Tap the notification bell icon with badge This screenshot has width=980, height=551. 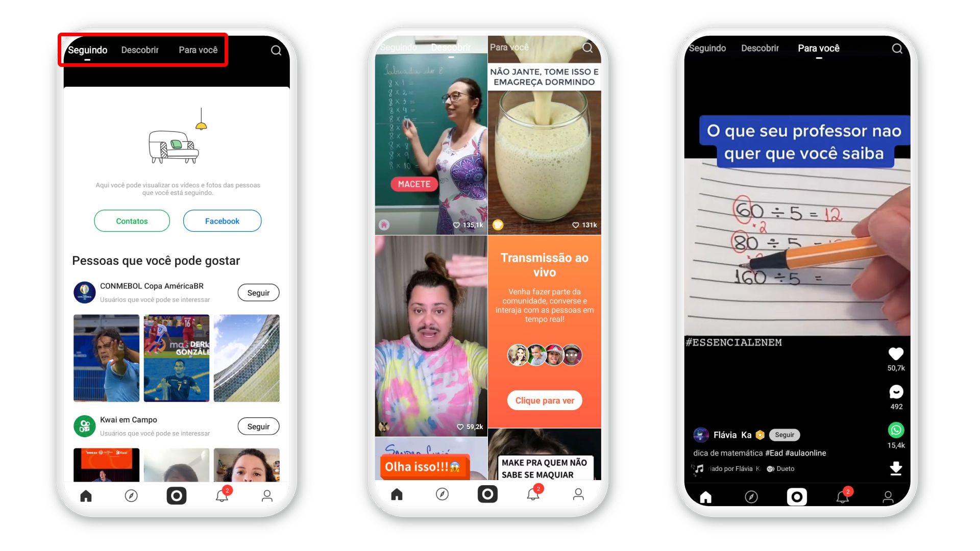coord(221,496)
